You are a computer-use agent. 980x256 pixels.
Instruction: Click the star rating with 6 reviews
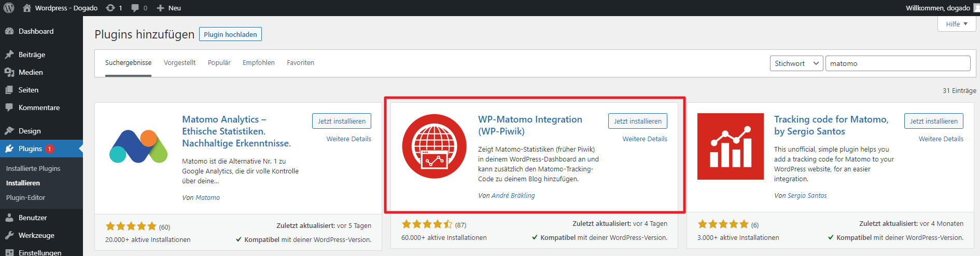(723, 224)
